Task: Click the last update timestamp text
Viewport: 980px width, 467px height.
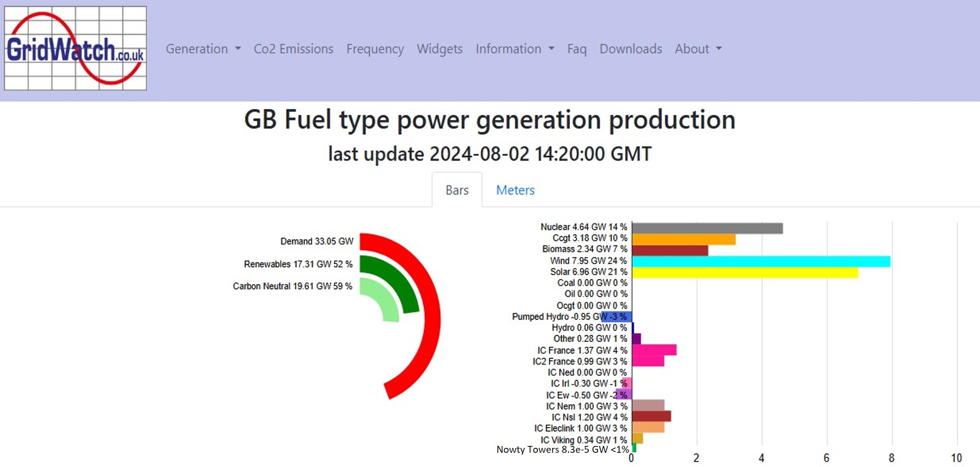Action: click(x=490, y=154)
